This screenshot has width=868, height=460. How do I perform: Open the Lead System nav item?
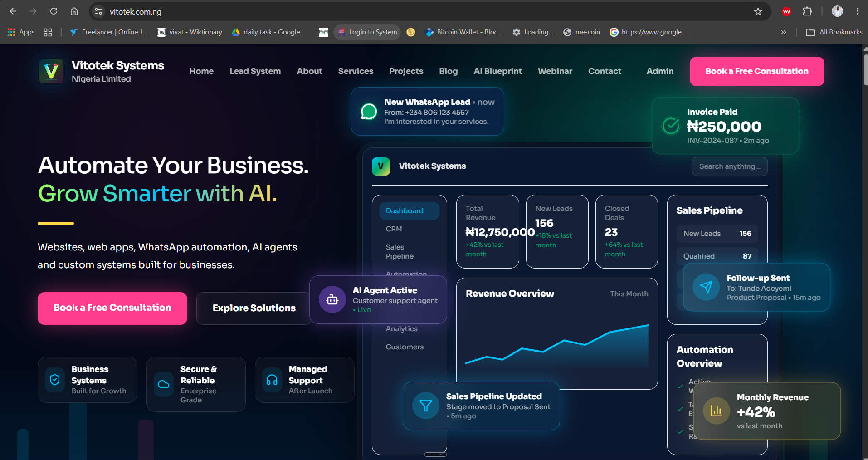click(x=255, y=71)
